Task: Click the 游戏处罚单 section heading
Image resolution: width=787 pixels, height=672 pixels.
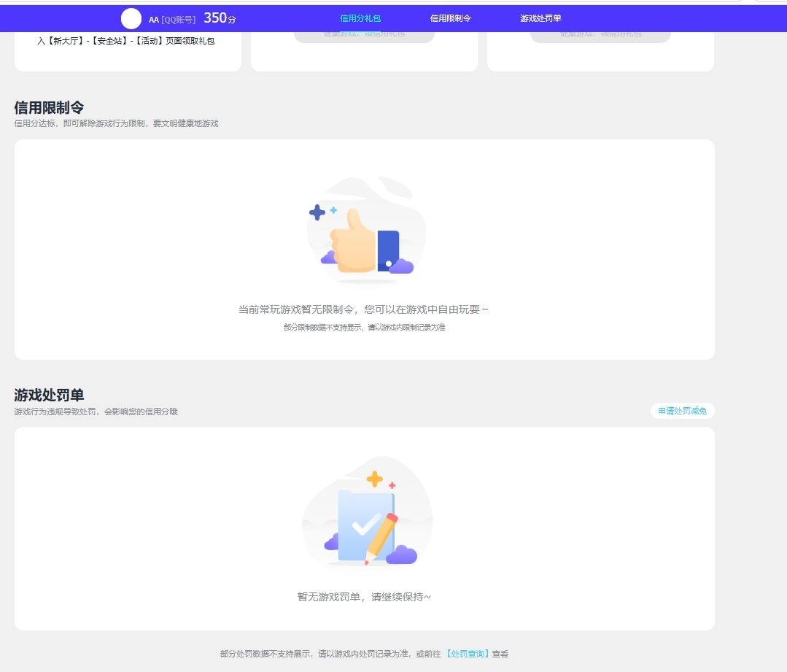Action: 49,395
